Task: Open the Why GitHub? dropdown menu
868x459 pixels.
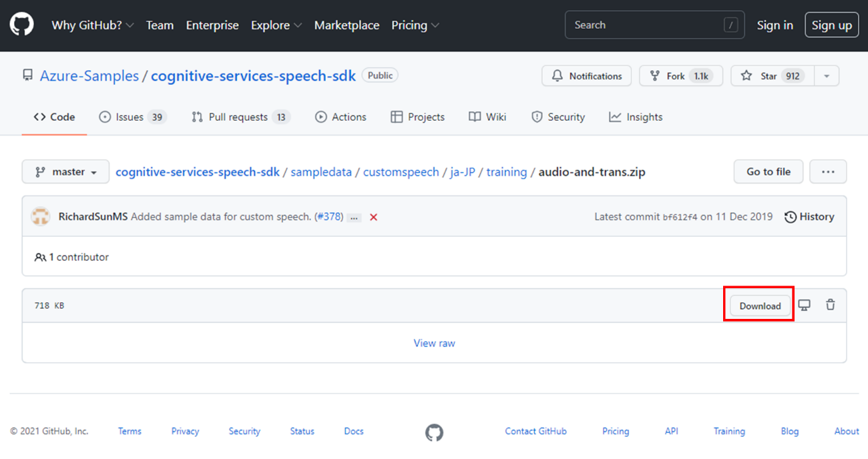Action: pyautogui.click(x=93, y=25)
